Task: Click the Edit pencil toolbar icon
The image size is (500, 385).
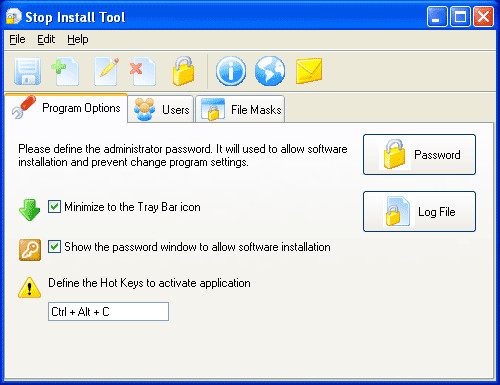Action: pyautogui.click(x=106, y=71)
